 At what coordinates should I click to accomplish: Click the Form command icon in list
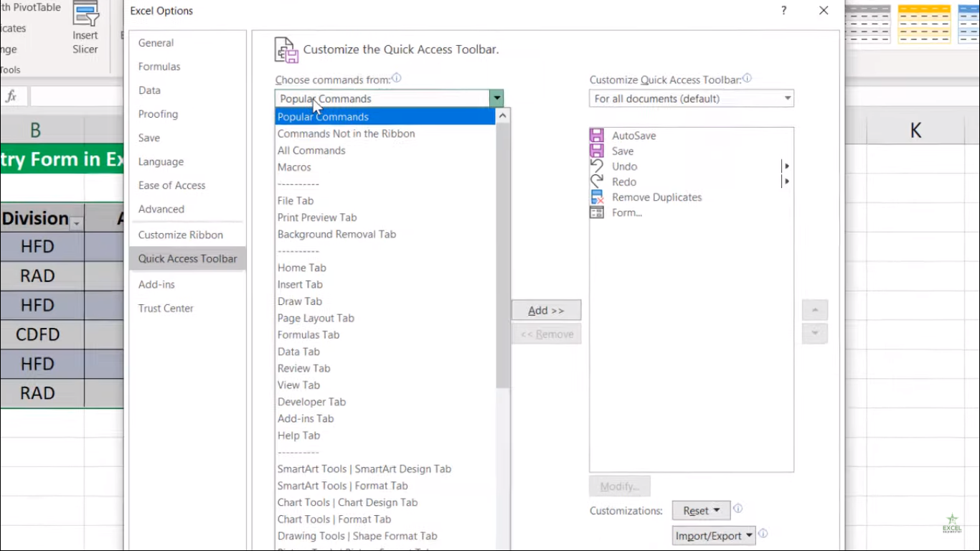(x=597, y=212)
